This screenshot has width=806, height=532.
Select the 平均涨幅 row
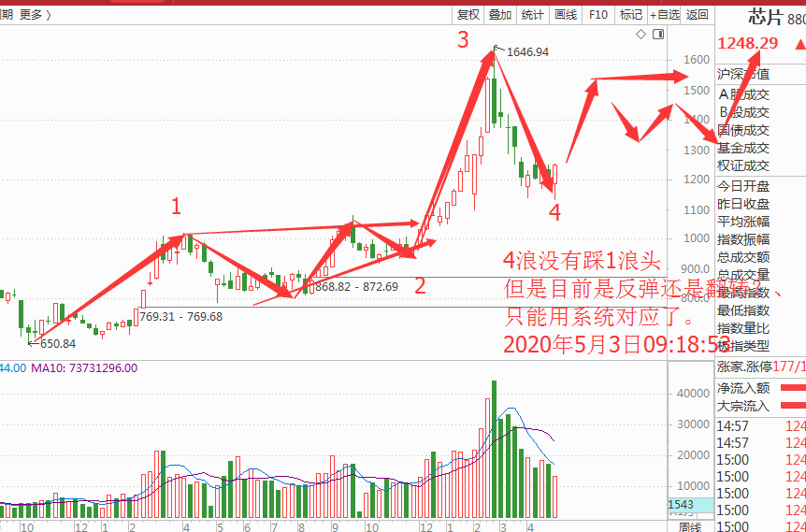[743, 222]
